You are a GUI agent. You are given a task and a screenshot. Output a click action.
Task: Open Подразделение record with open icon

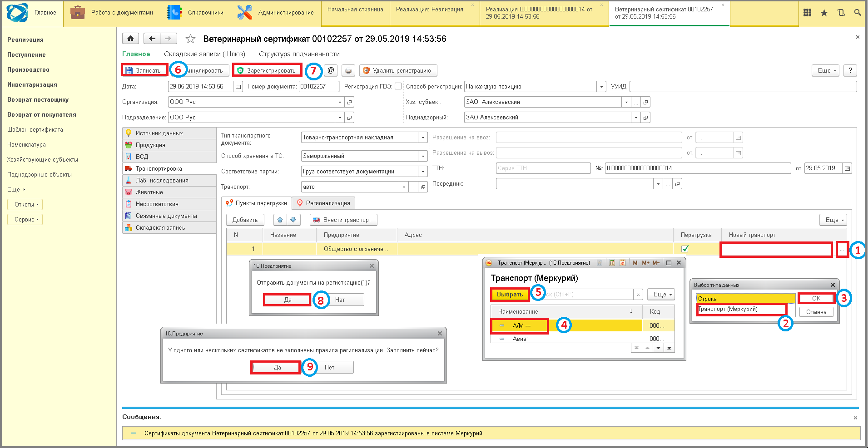tap(349, 118)
